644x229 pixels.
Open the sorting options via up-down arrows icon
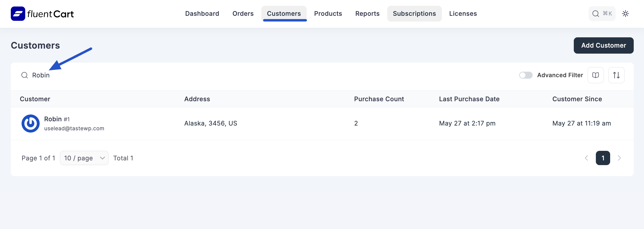coord(616,75)
